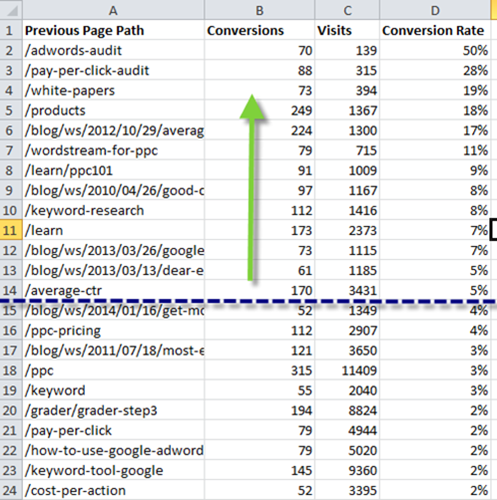Select the /blog/ws/2010/04/26/good-c cell

coord(113,190)
